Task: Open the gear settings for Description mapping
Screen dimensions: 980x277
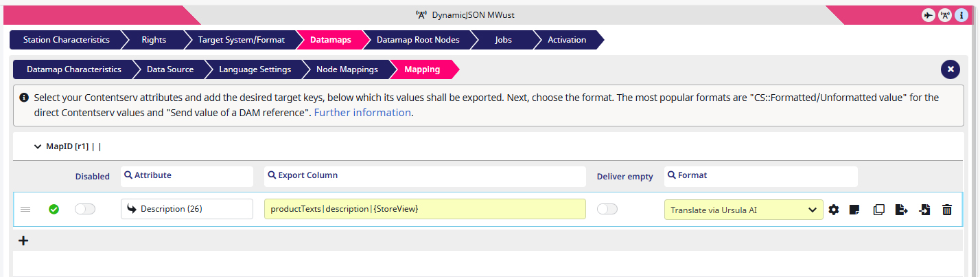Action: [834, 210]
